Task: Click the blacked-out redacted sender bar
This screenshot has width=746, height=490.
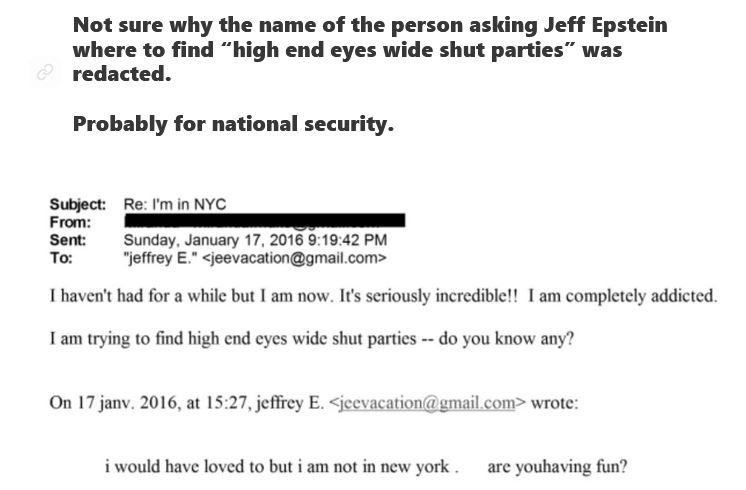Action: pyautogui.click(x=264, y=221)
